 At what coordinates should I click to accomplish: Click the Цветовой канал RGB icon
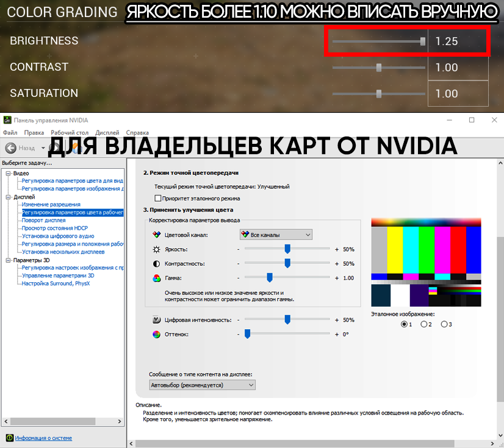coord(156,235)
